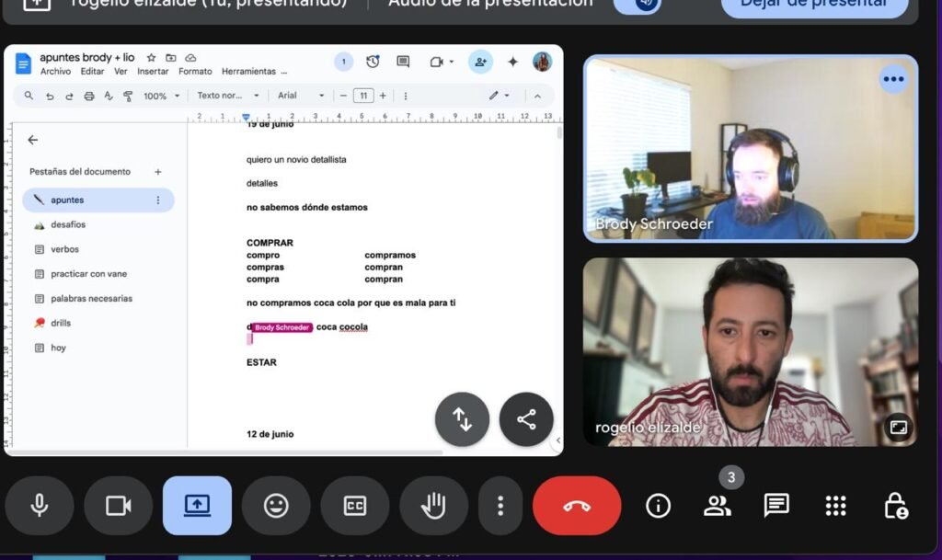The height and width of the screenshot is (560, 942).
Task: Mute the microphone in the call
Action: click(x=39, y=506)
